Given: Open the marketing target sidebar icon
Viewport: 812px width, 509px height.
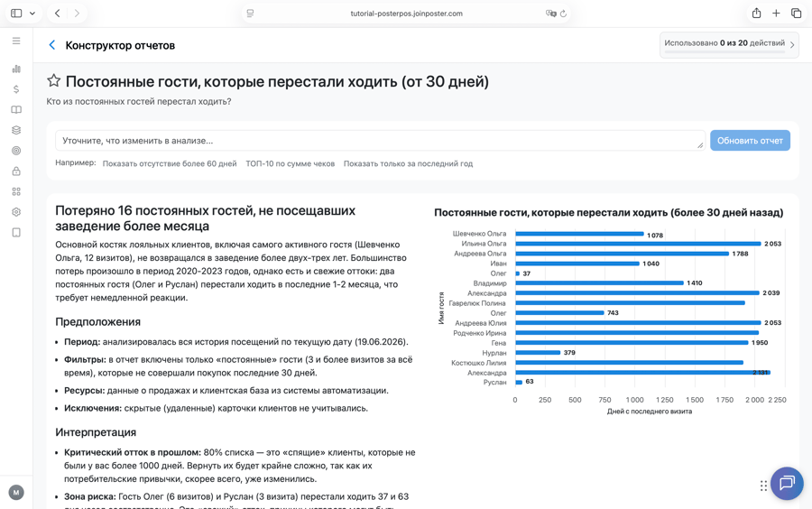Looking at the screenshot, I should coord(16,151).
